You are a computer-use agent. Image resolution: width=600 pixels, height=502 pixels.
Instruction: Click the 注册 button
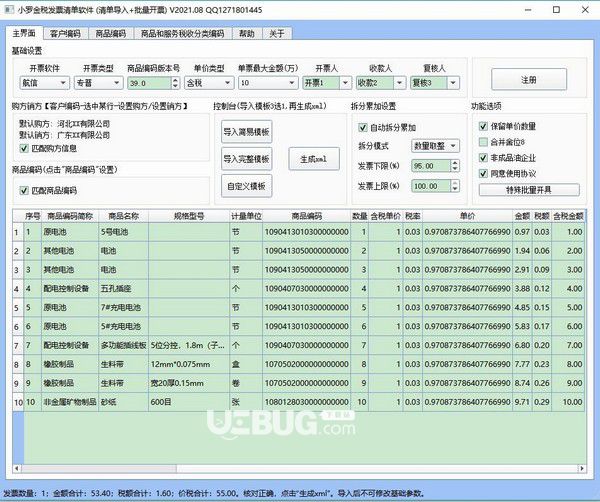pos(529,80)
